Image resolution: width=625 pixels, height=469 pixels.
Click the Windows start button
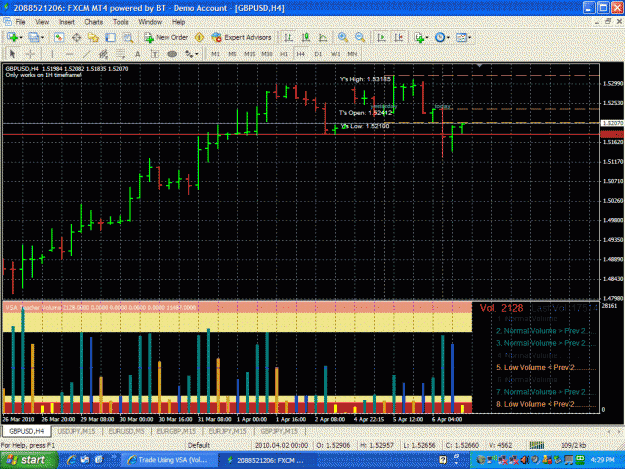tap(29, 460)
